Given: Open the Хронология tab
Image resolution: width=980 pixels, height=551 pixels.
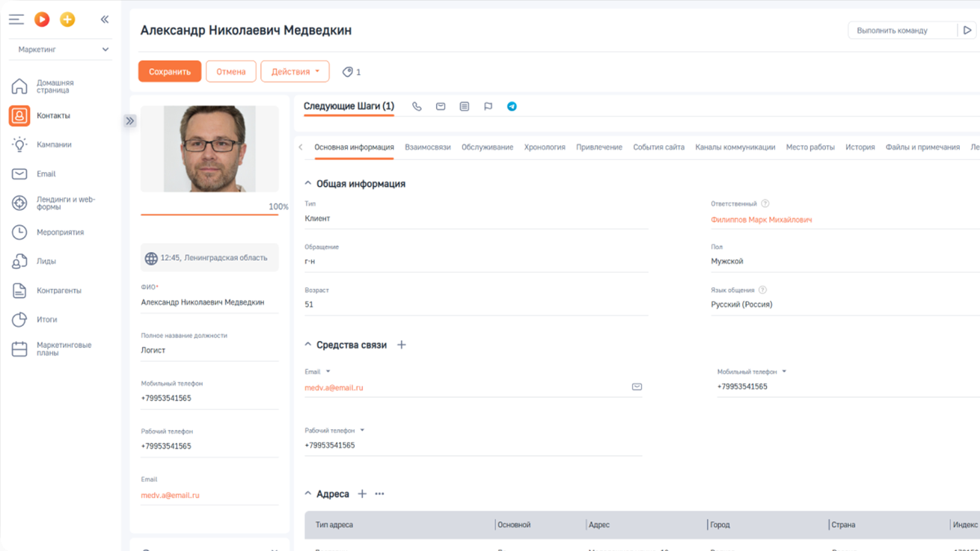Looking at the screenshot, I should (545, 147).
